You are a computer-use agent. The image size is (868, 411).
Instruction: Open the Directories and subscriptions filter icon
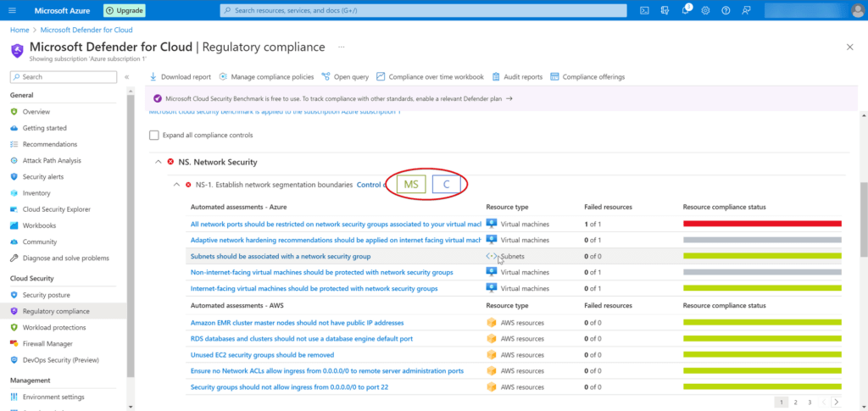click(665, 10)
